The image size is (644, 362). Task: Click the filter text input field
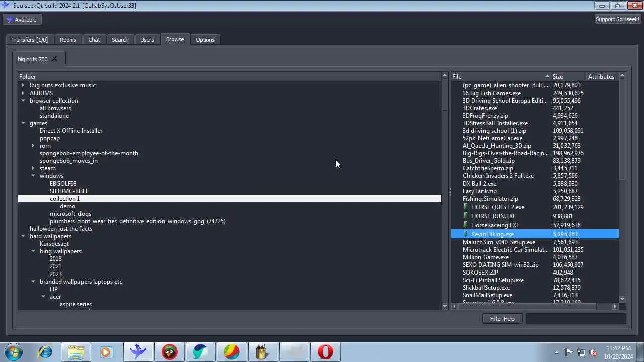[576, 319]
